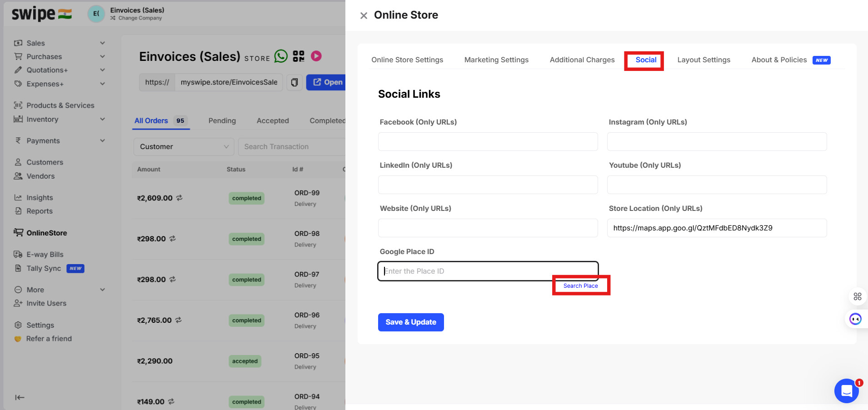Expand the Payments sidebar section
This screenshot has height=410, width=868.
tap(103, 141)
